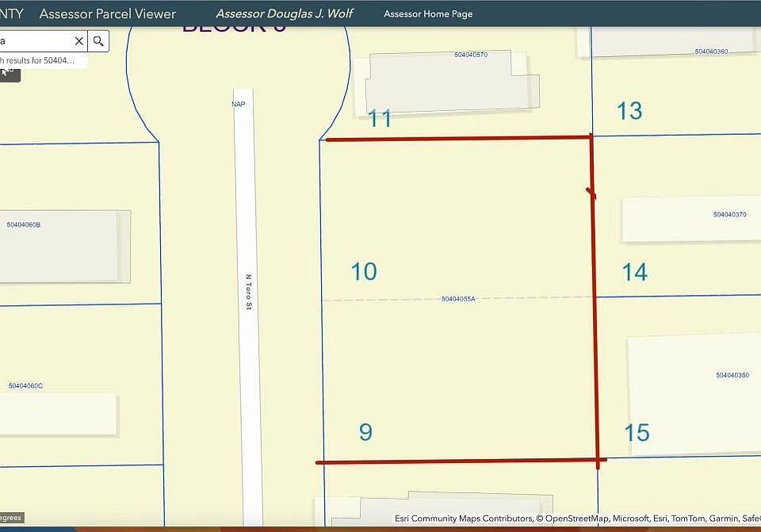
Task: Click the search magnifier icon
Action: pyautogui.click(x=98, y=41)
